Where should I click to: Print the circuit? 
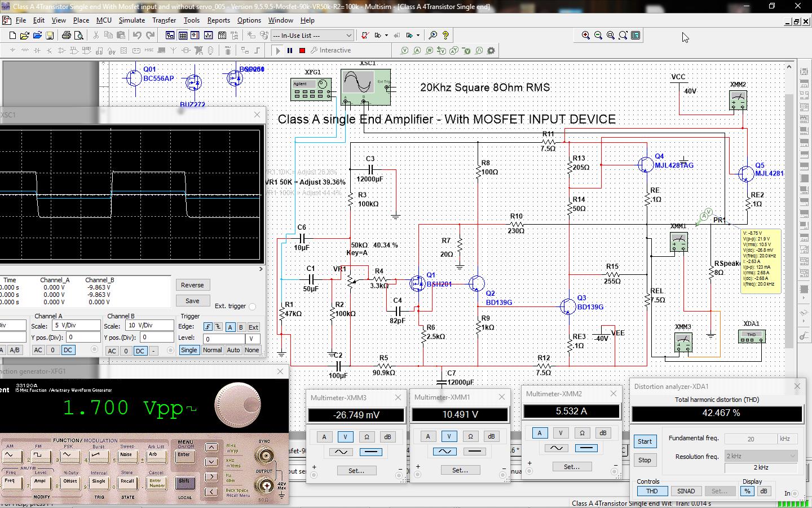pyautogui.click(x=66, y=35)
